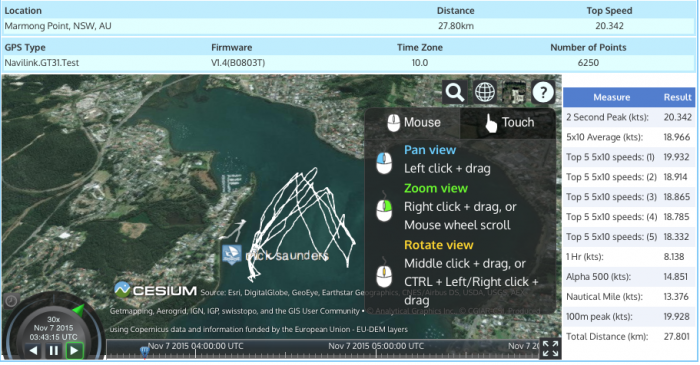Open the imagery base layer picker
Image resolution: width=700 pixels, height=365 pixels.
pos(514,92)
